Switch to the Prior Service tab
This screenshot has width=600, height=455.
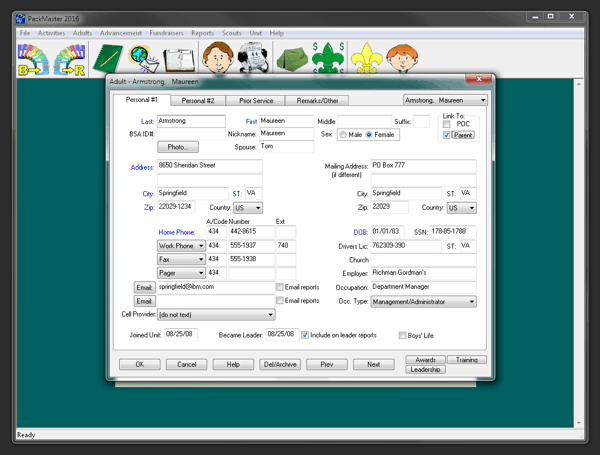tap(256, 101)
